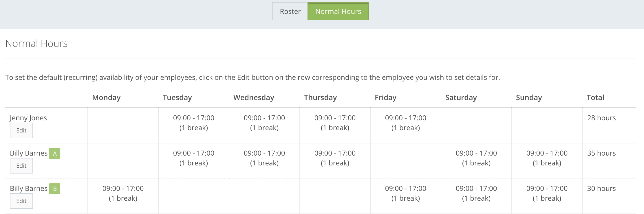
Task: Click Jenny Jones' Tuesday 09:00 - 17:00 shift
Action: tap(194, 123)
